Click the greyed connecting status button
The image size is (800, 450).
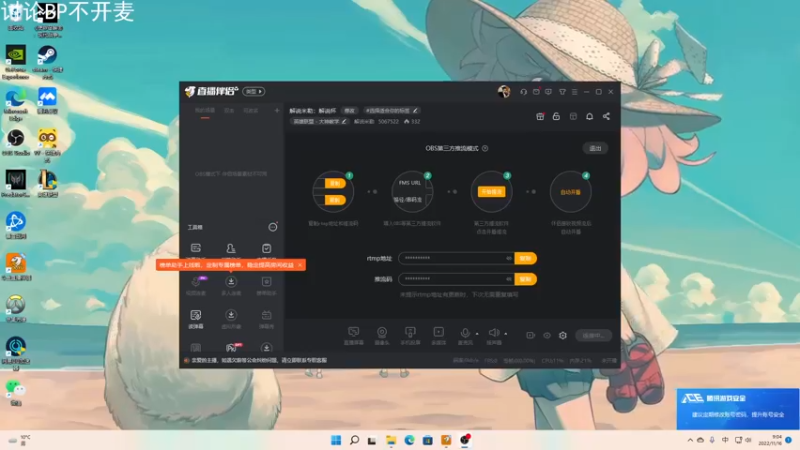coord(593,335)
